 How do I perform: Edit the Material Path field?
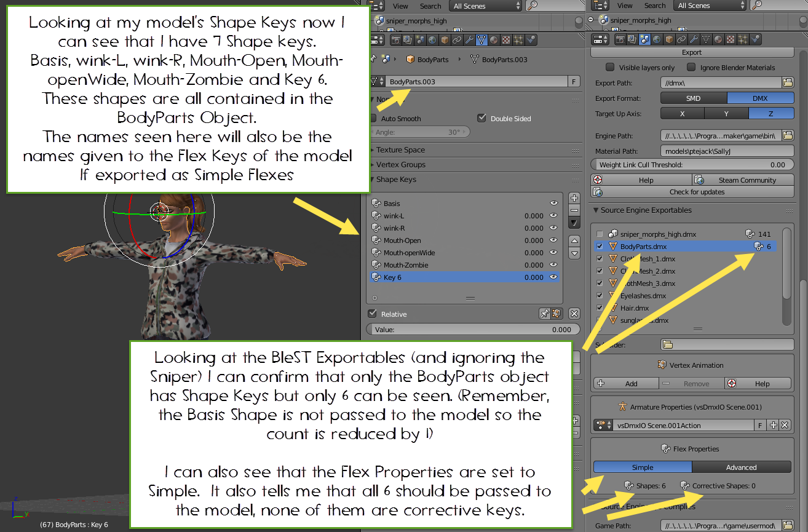[727, 151]
